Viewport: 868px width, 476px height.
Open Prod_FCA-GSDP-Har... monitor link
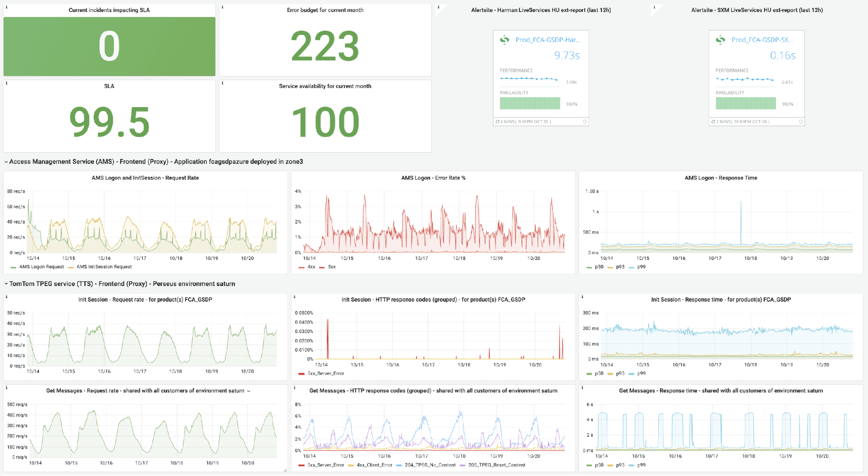tap(548, 40)
